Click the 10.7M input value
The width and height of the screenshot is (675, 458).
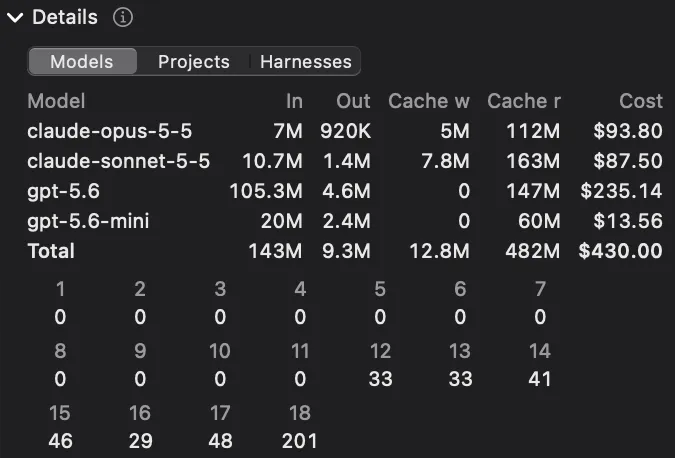[272, 161]
